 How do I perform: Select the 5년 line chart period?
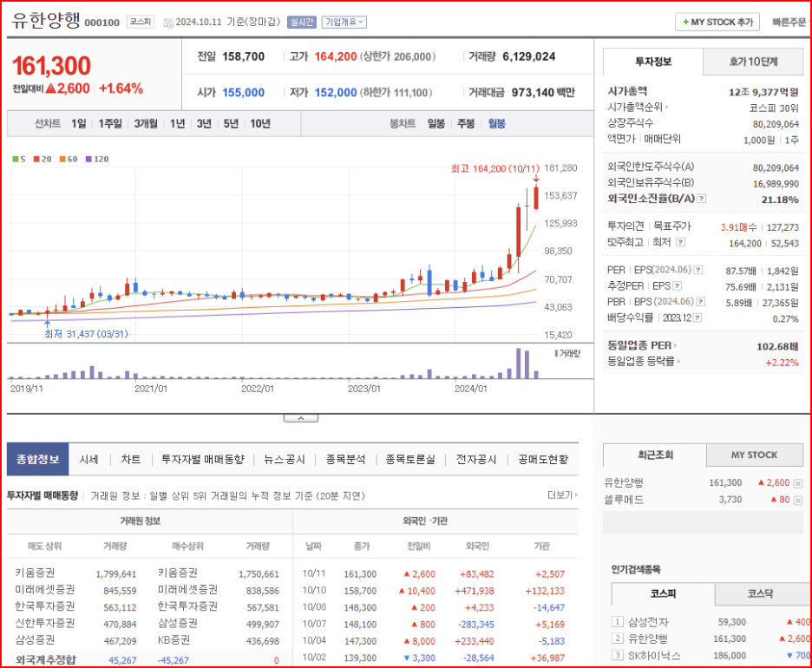click(231, 124)
